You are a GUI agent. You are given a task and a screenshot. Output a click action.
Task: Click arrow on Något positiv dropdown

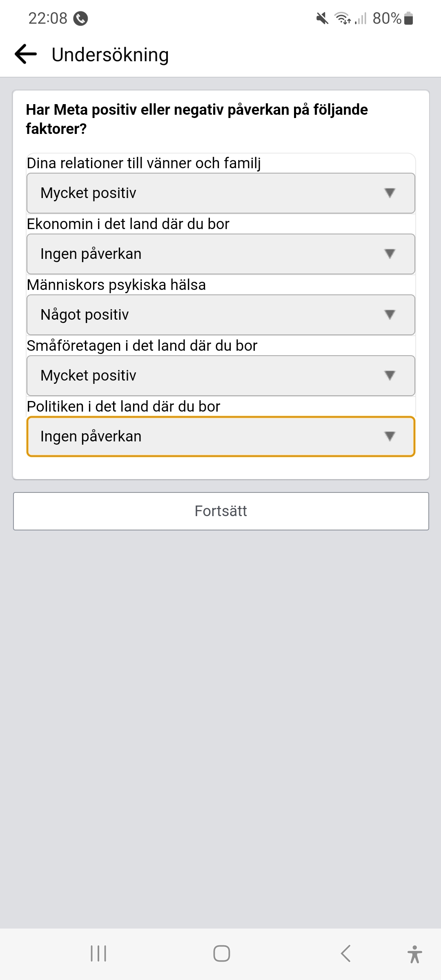390,315
